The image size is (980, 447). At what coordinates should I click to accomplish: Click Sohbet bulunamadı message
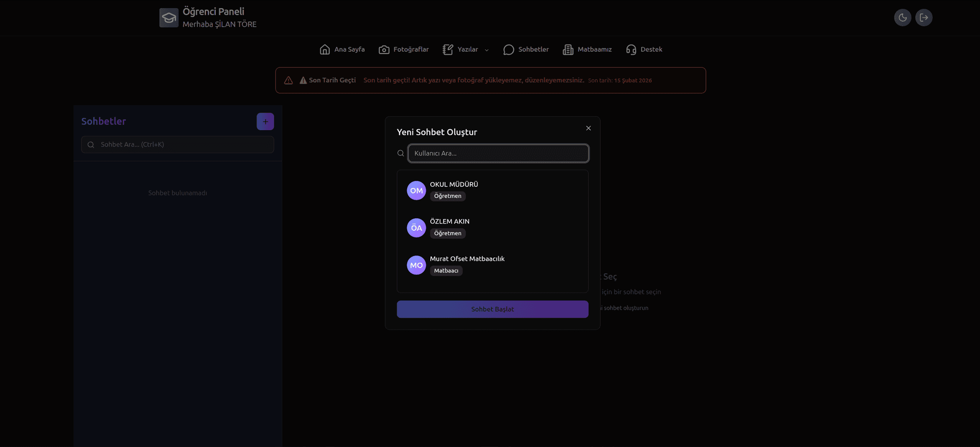click(x=178, y=193)
